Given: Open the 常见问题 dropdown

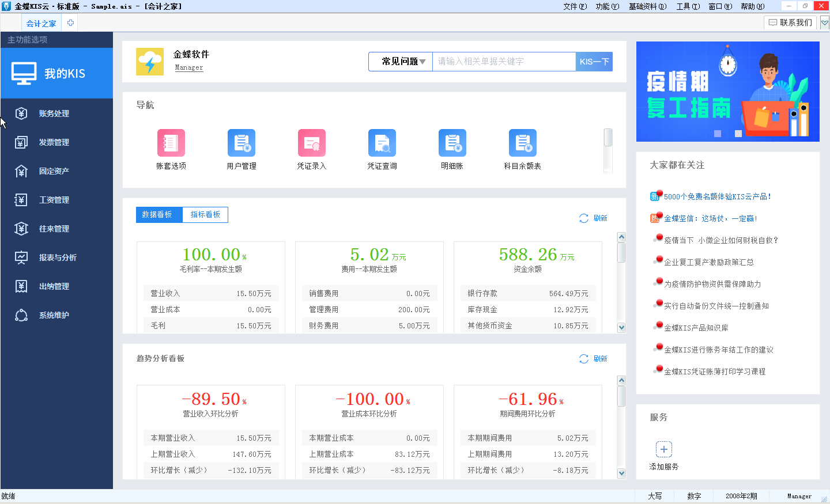Looking at the screenshot, I should (401, 62).
